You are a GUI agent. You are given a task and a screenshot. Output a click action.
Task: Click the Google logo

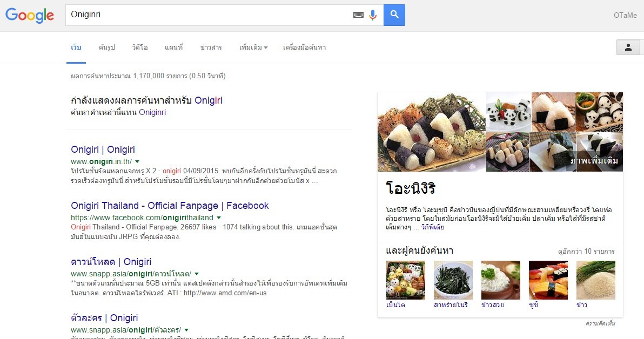pyautogui.click(x=30, y=15)
